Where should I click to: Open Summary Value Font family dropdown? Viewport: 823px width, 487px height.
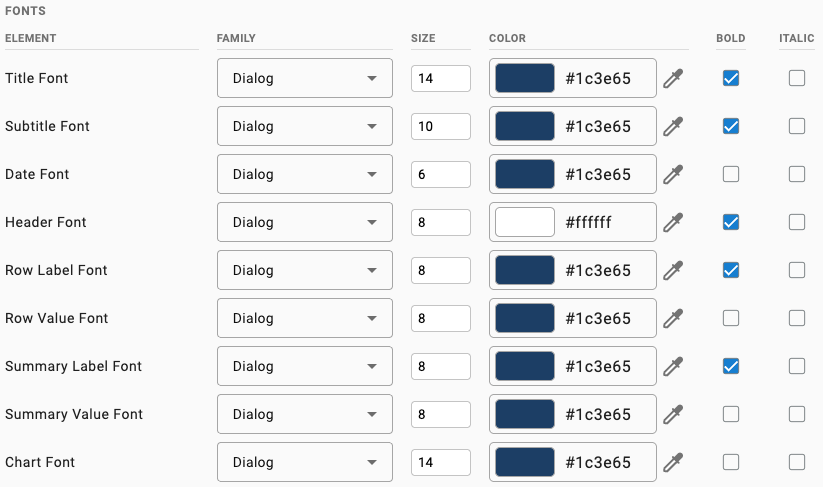tap(305, 414)
